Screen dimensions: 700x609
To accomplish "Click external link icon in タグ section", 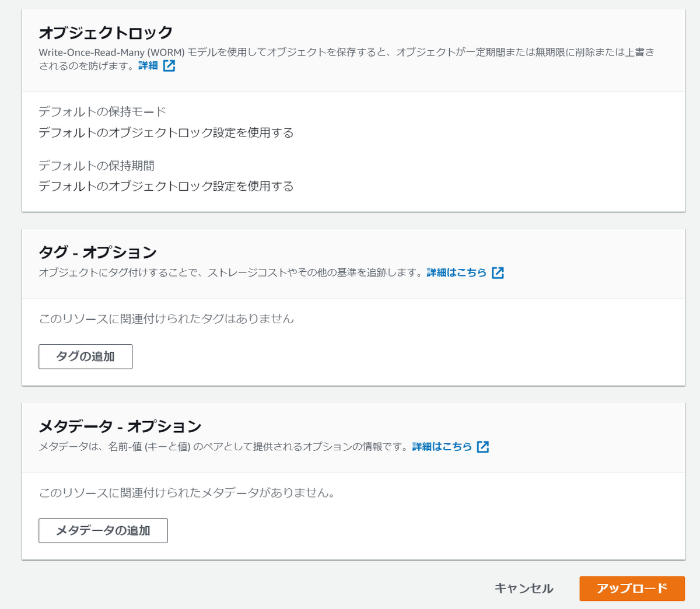I will [498, 272].
